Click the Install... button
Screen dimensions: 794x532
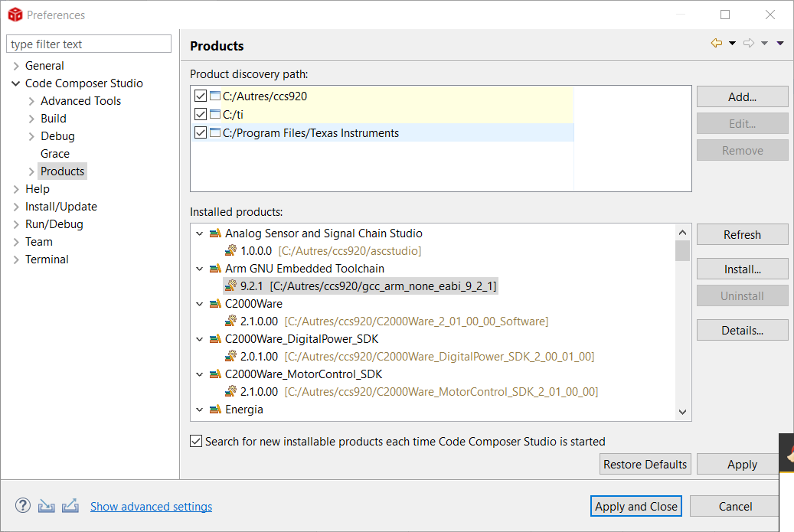(x=743, y=269)
